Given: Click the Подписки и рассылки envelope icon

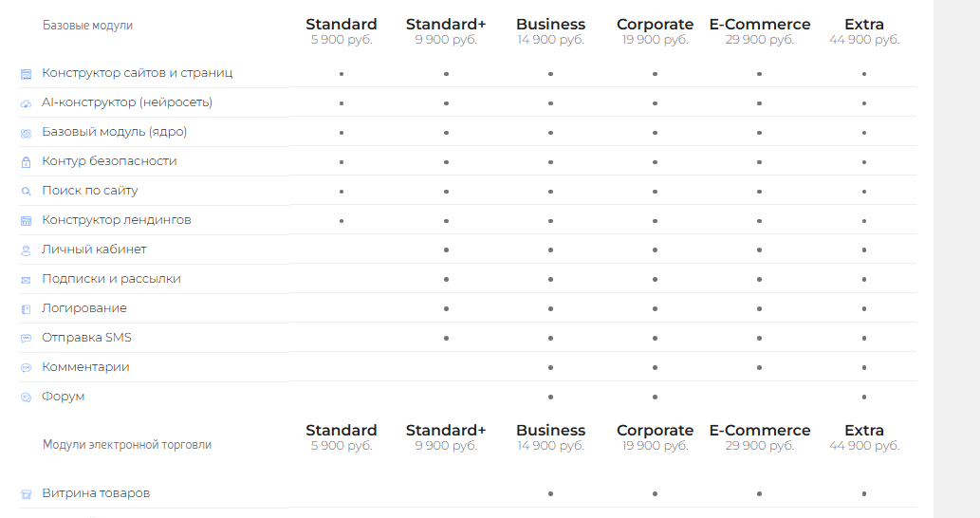Looking at the screenshot, I should coord(27,280).
